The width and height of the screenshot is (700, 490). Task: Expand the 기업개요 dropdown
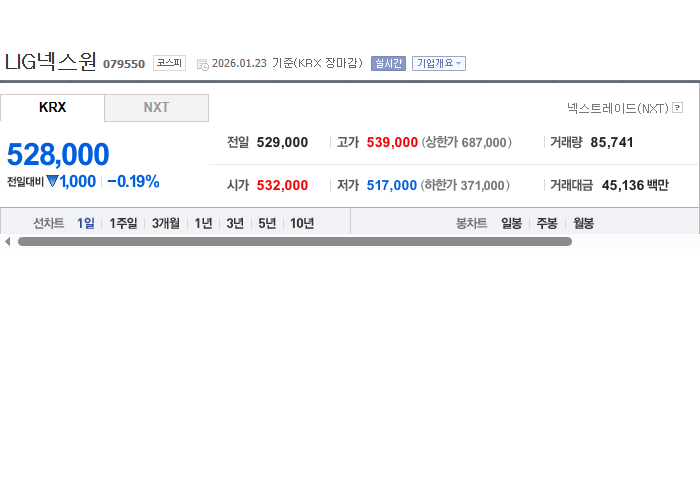tap(439, 63)
